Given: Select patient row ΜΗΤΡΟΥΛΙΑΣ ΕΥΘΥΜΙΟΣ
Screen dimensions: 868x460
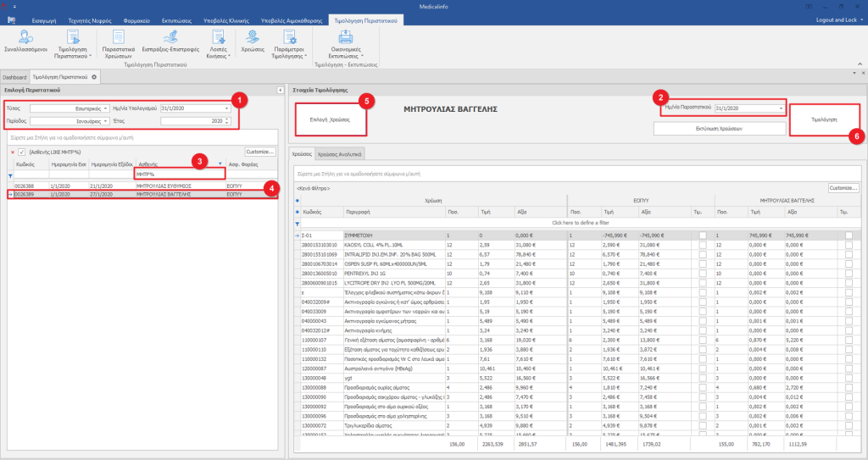Looking at the screenshot, I should pyautogui.click(x=164, y=186).
